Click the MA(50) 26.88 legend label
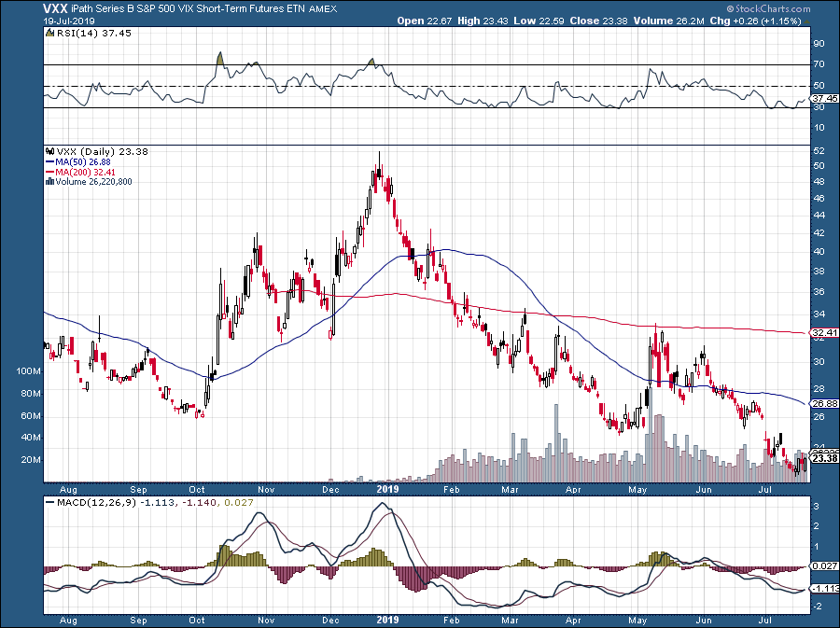This screenshot has width=840, height=628. tap(83, 161)
